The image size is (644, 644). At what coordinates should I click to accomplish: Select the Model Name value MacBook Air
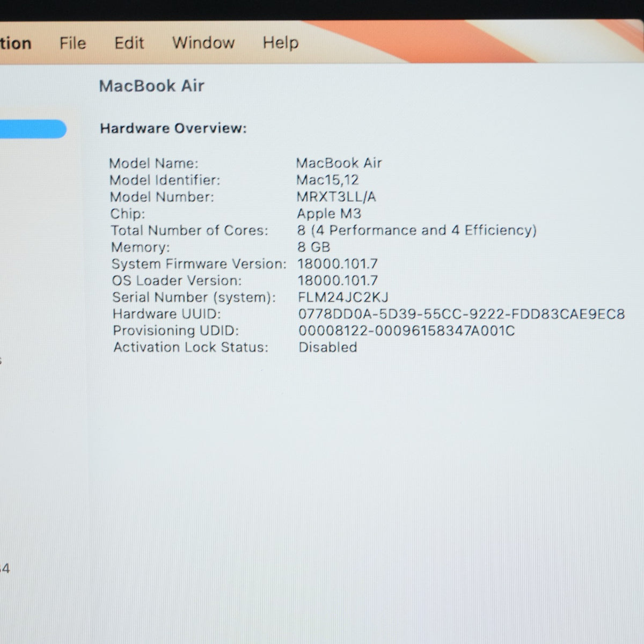[x=339, y=163]
